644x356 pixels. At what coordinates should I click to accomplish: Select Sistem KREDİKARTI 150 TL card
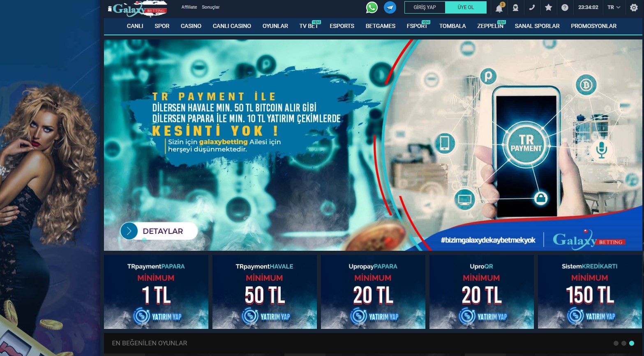click(x=590, y=292)
